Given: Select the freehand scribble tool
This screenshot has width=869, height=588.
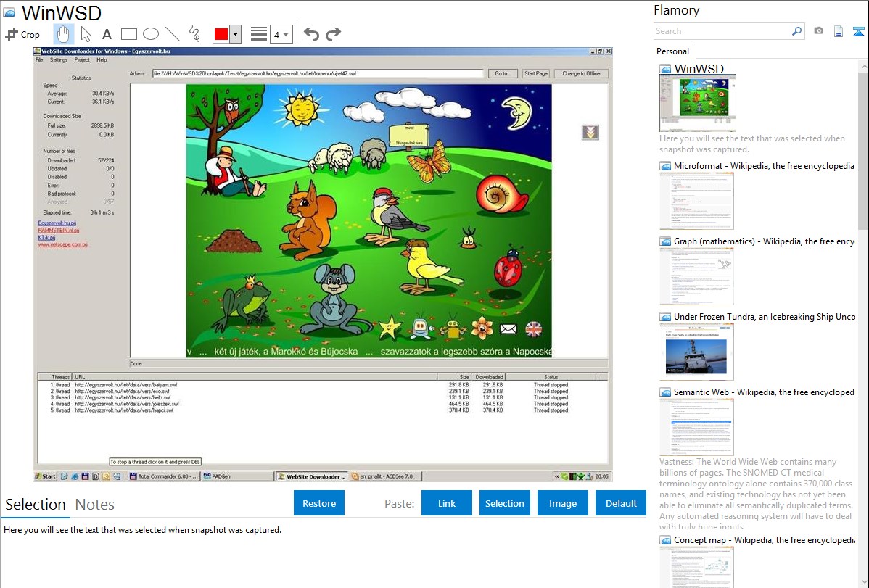Looking at the screenshot, I should click(194, 34).
